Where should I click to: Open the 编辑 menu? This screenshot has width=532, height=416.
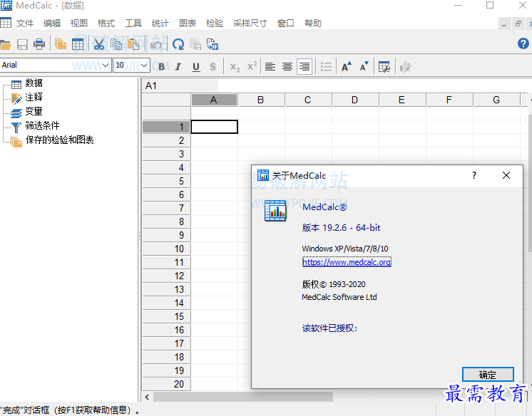(52, 24)
